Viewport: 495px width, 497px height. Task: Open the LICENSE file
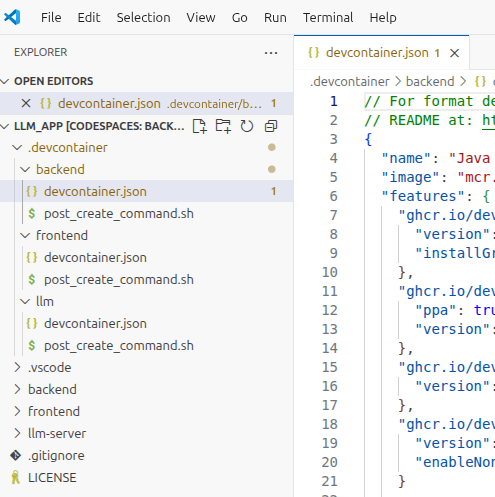click(x=52, y=477)
